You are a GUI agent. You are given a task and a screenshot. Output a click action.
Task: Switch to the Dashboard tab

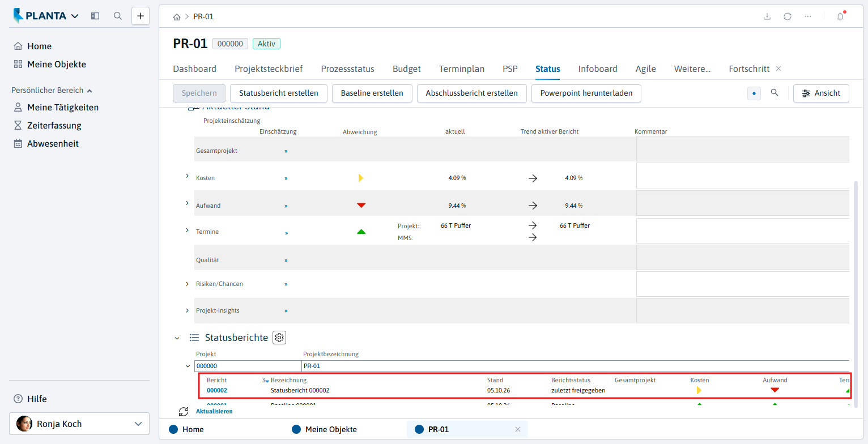click(x=194, y=69)
